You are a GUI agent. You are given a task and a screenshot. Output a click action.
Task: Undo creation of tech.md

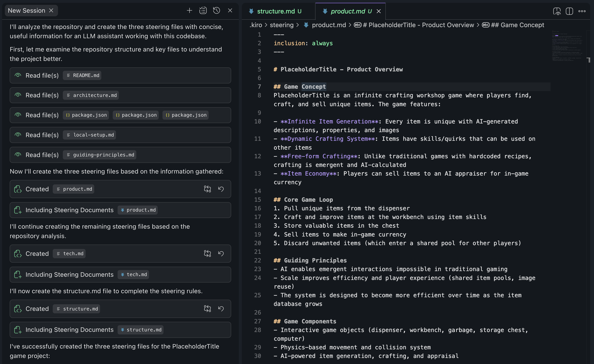pyautogui.click(x=221, y=254)
